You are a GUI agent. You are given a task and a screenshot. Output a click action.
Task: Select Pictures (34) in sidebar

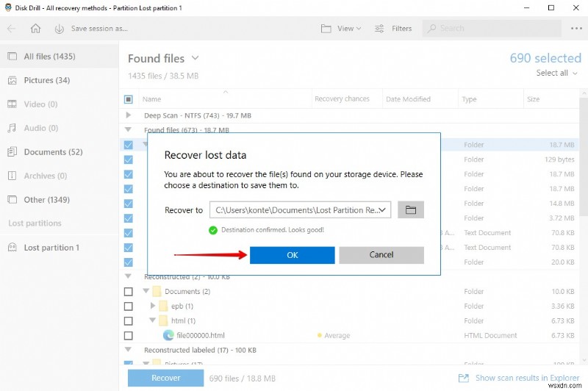47,80
